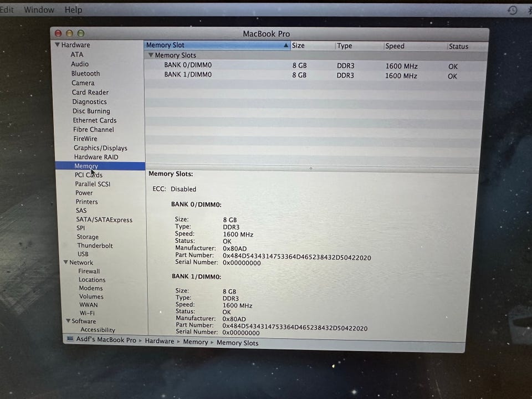Select USB in the sidebar
This screenshot has height=399, width=532.
83,254
